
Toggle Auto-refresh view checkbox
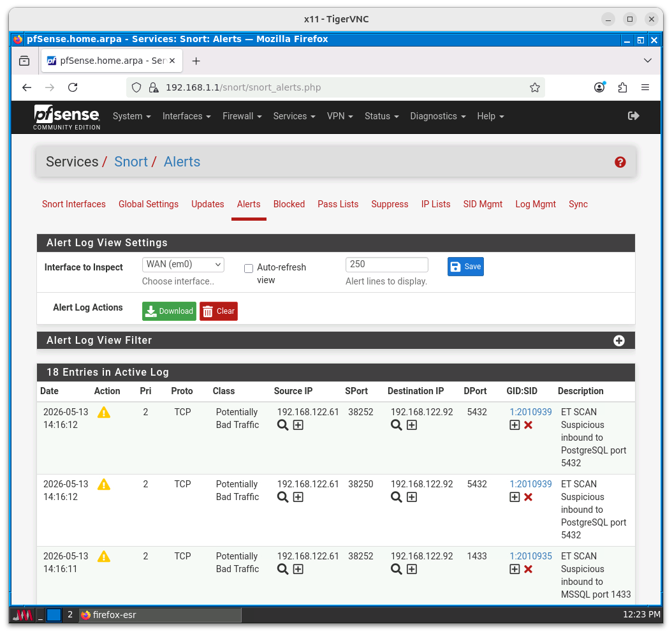tap(249, 269)
